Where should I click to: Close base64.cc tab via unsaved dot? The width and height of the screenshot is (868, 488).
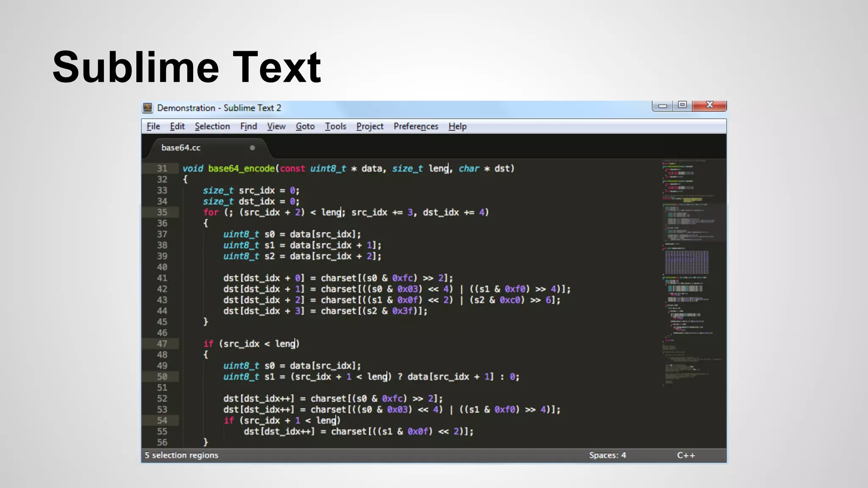click(252, 148)
